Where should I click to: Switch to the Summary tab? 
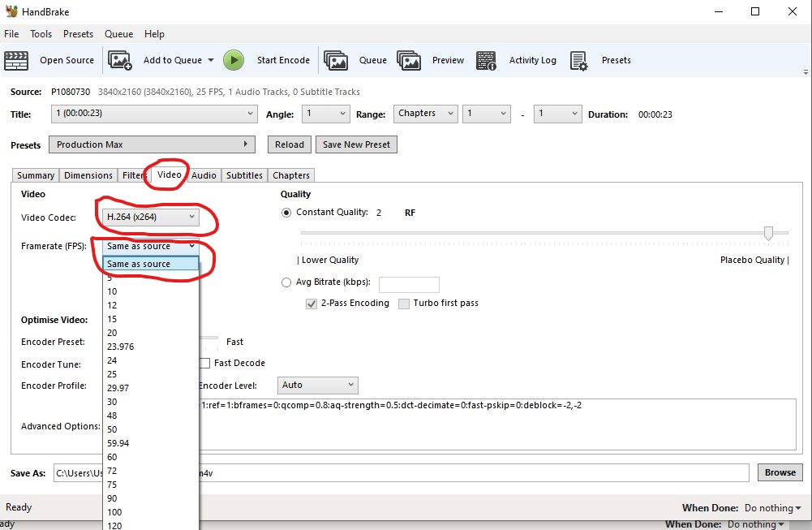(36, 175)
